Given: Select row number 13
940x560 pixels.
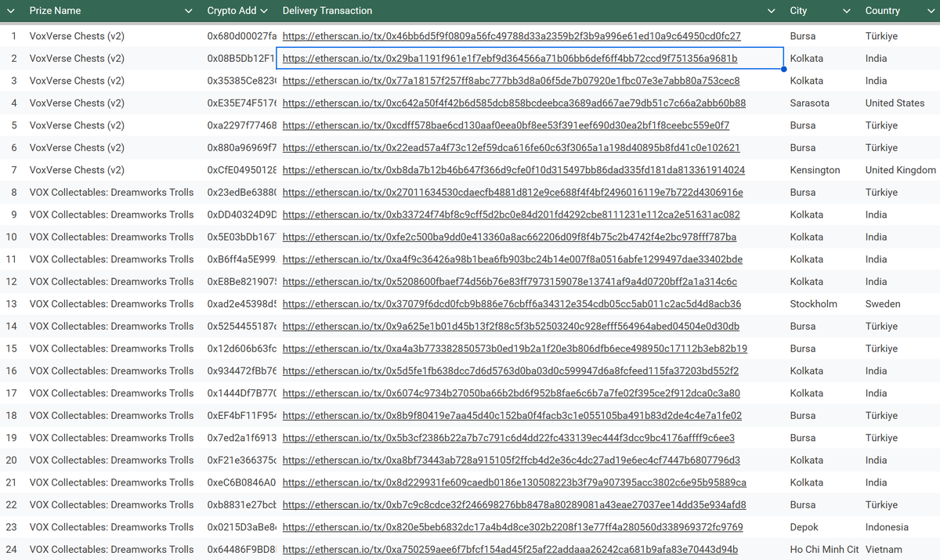Looking at the screenshot, I should (13, 304).
